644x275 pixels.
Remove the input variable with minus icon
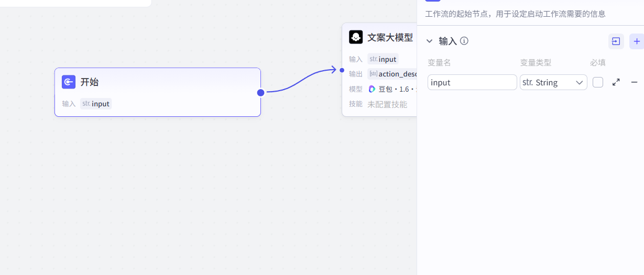coord(634,82)
